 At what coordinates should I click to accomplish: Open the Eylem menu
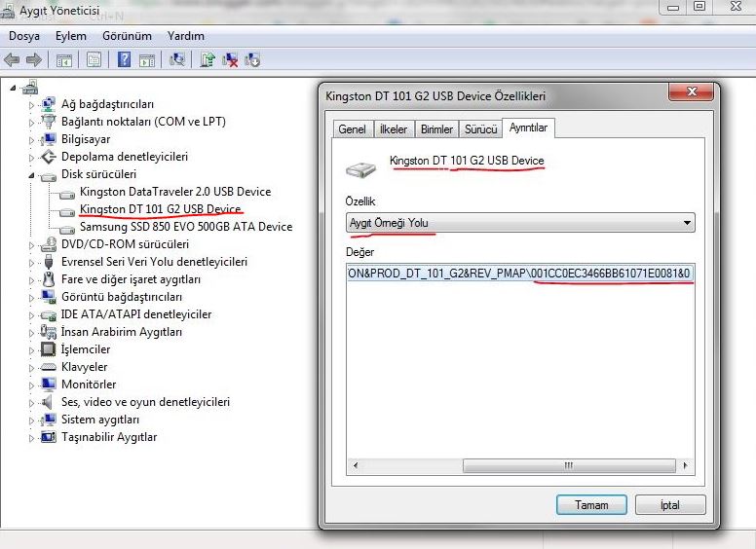71,36
